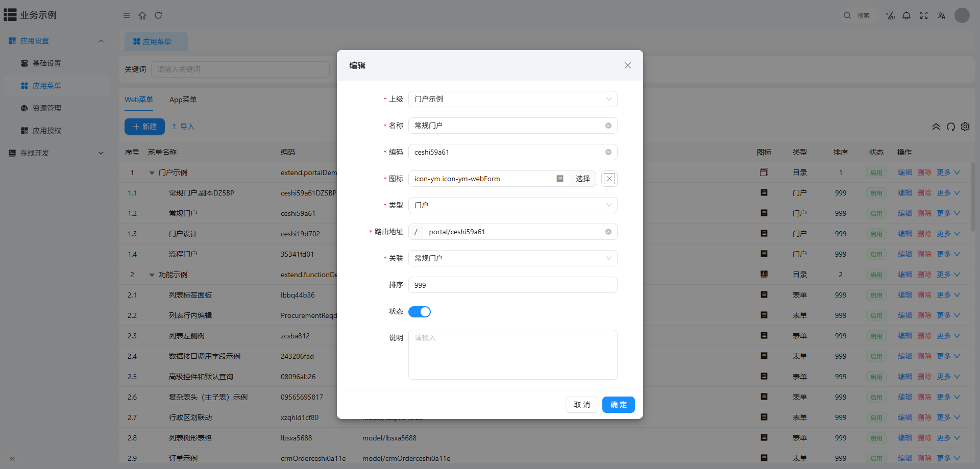Click the refresh icon in the top bar
Screen dimensions: 980x469
pyautogui.click(x=158, y=15)
